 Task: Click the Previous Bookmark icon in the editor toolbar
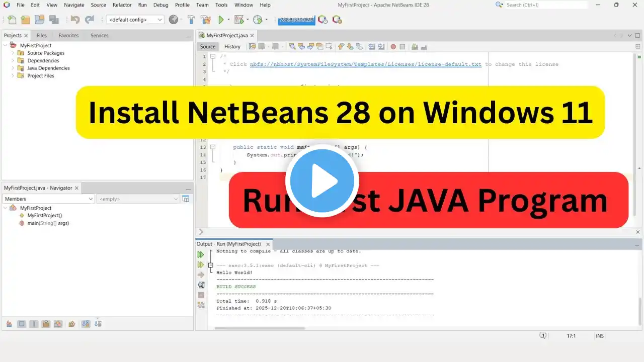[x=341, y=46]
